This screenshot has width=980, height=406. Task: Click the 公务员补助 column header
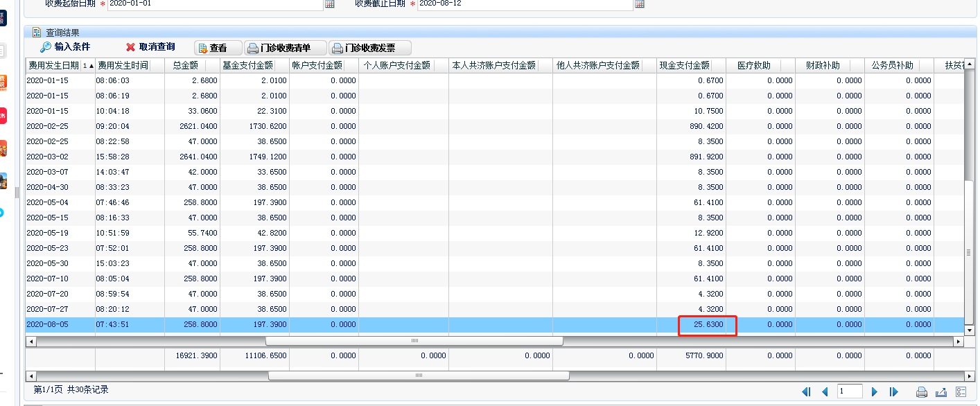(x=899, y=65)
